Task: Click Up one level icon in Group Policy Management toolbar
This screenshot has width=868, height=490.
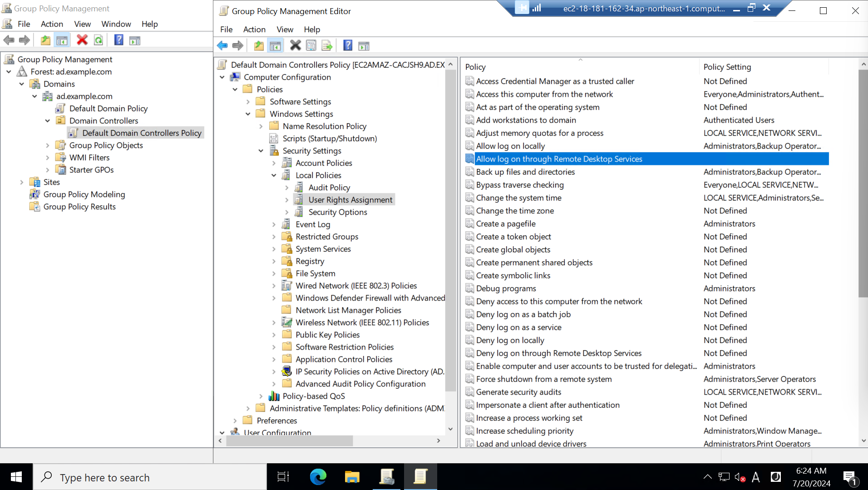Action: (x=45, y=40)
